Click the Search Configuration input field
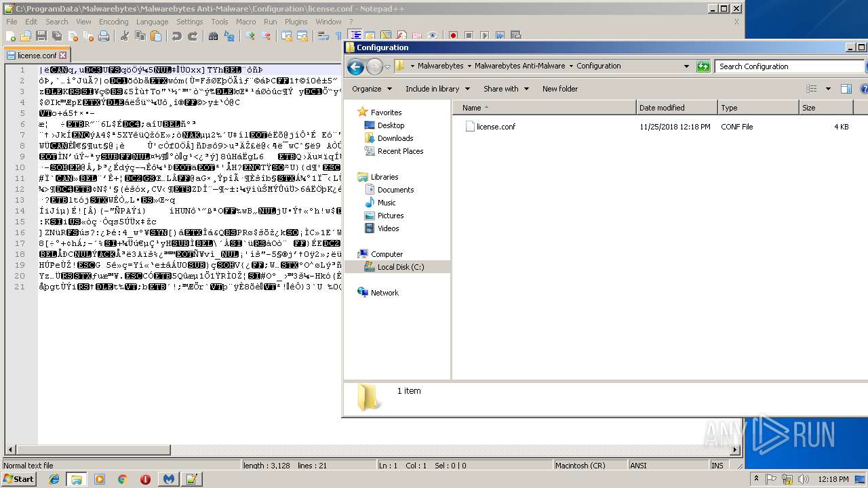 789,66
